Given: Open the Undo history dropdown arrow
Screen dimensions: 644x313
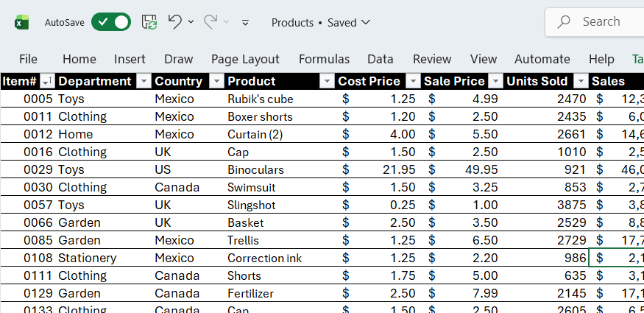Looking at the screenshot, I should click(x=191, y=22).
